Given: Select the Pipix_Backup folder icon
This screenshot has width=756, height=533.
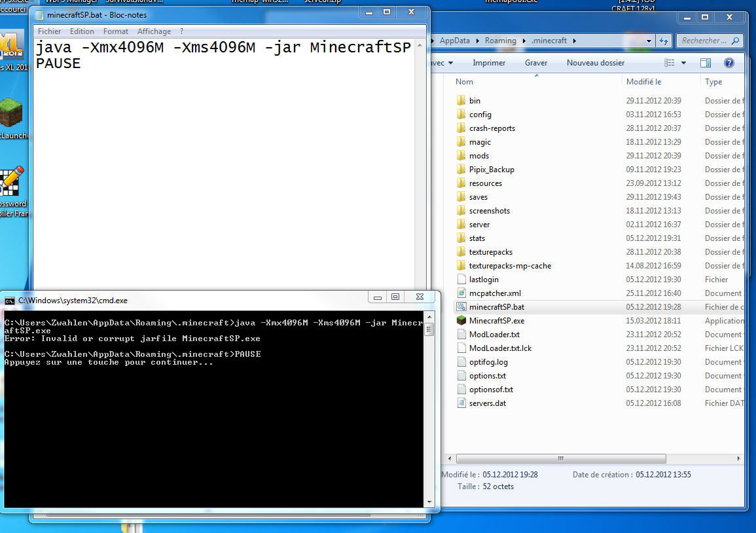Looking at the screenshot, I should click(461, 170).
